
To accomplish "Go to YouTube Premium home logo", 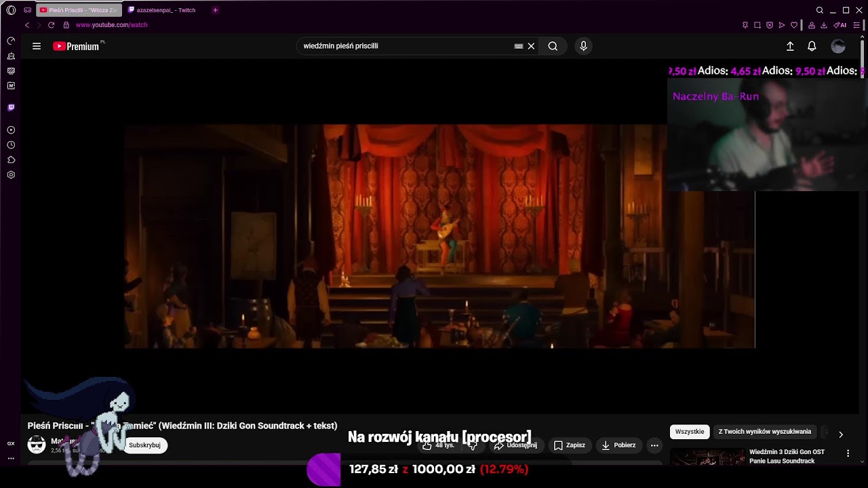I will (76, 46).
